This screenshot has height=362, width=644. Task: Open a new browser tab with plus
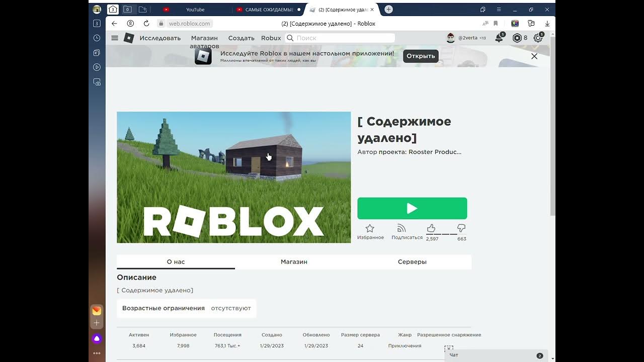tap(388, 10)
